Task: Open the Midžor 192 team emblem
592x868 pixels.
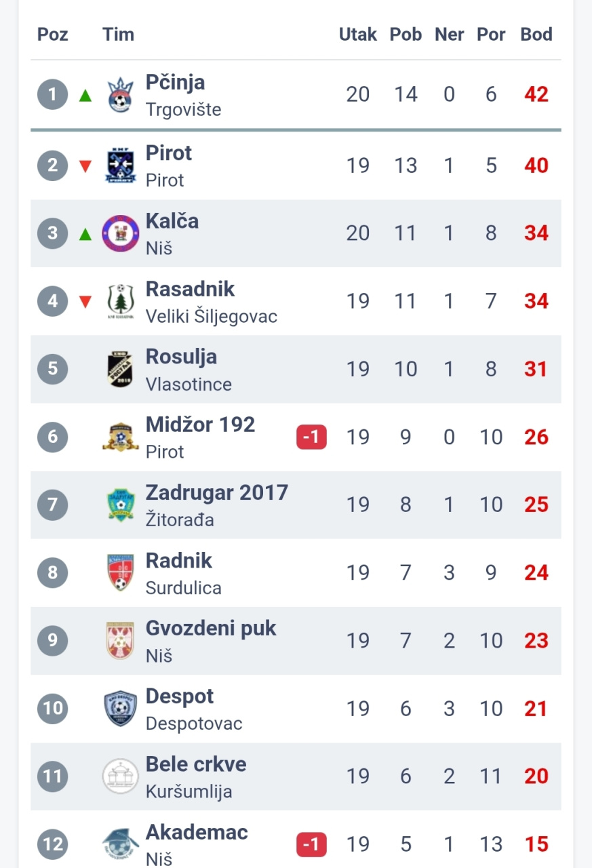Action: [x=121, y=437]
